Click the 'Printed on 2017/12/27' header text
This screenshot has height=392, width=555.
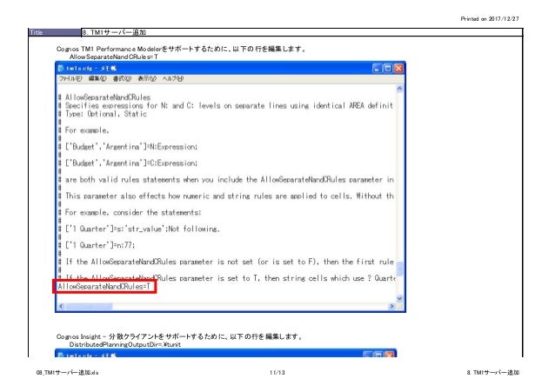pyautogui.click(x=490, y=19)
